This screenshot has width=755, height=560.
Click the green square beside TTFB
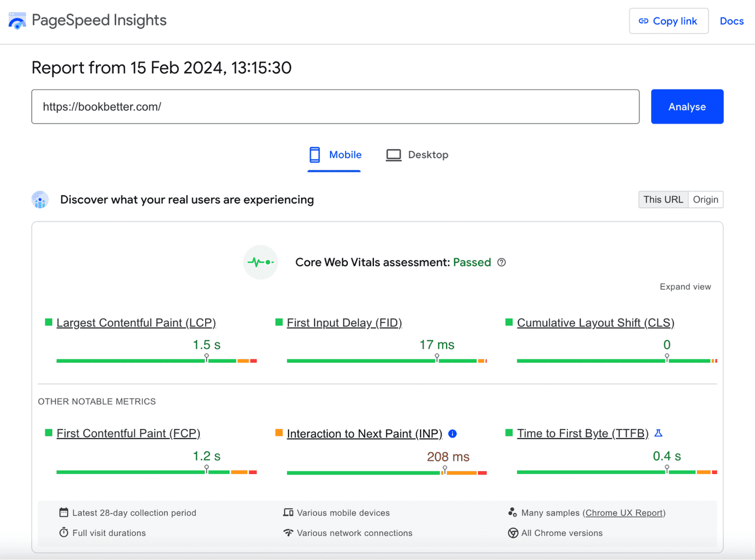click(x=509, y=432)
